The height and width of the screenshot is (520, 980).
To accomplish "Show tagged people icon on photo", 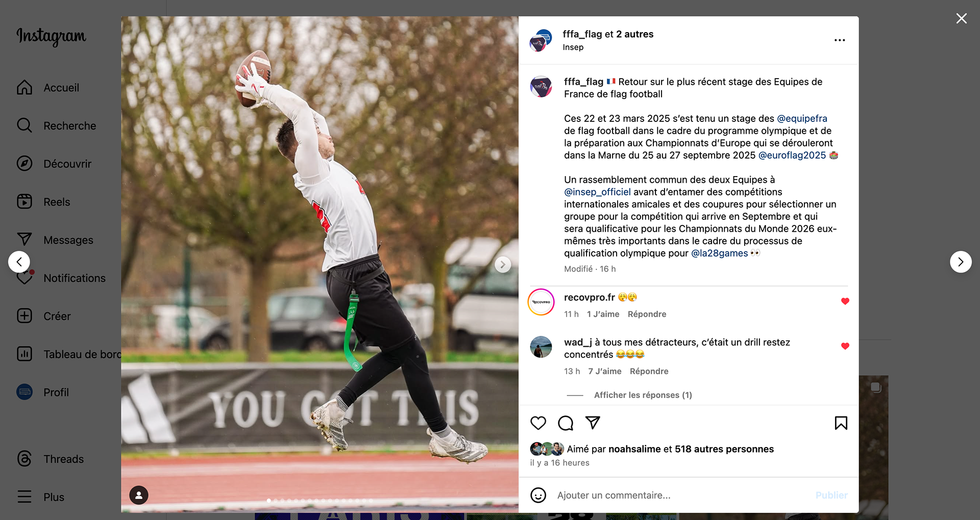I will 139,495.
